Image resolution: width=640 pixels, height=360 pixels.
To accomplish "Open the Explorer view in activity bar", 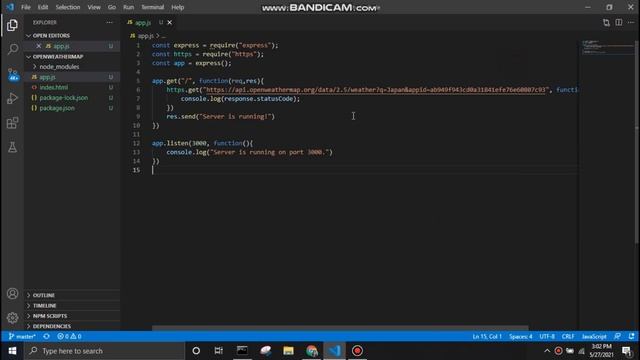I will (12, 25).
